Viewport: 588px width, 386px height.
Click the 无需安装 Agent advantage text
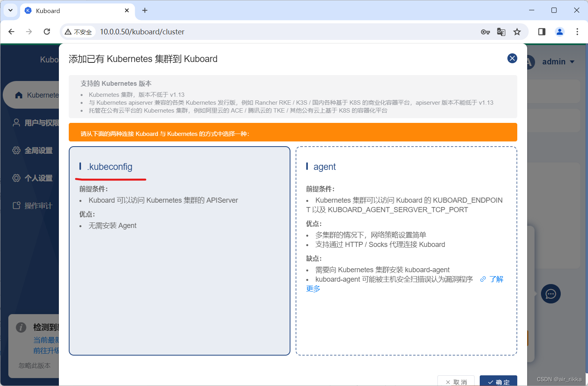coord(113,226)
